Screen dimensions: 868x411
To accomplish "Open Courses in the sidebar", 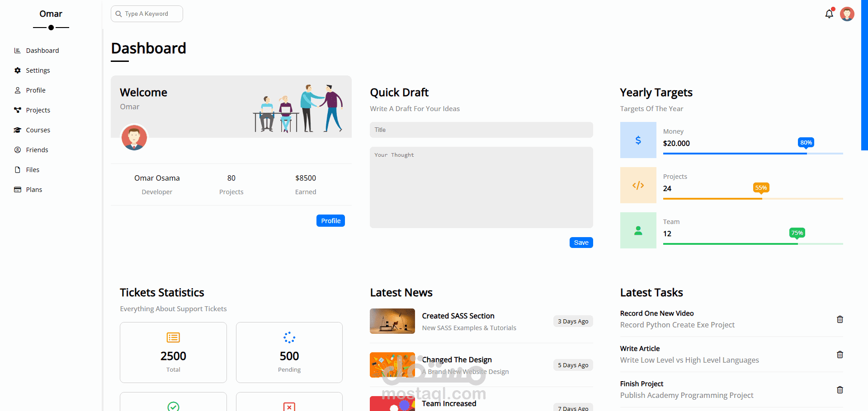I will point(38,130).
